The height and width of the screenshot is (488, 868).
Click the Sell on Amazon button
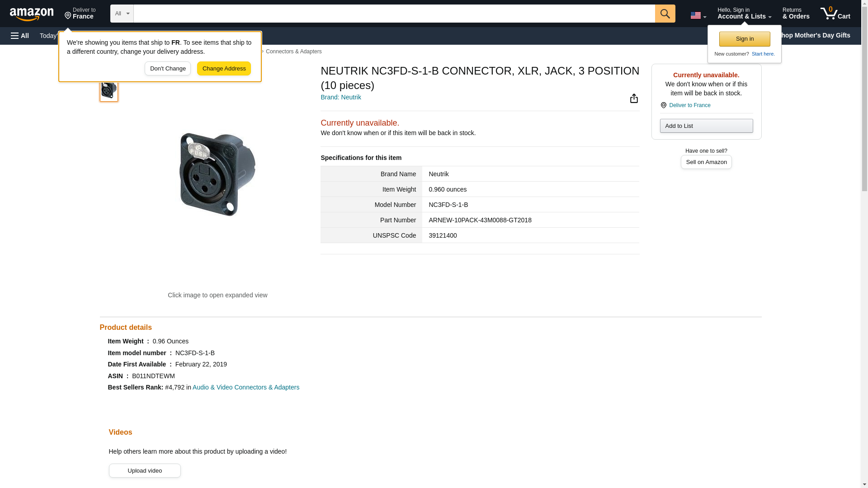pos(706,162)
